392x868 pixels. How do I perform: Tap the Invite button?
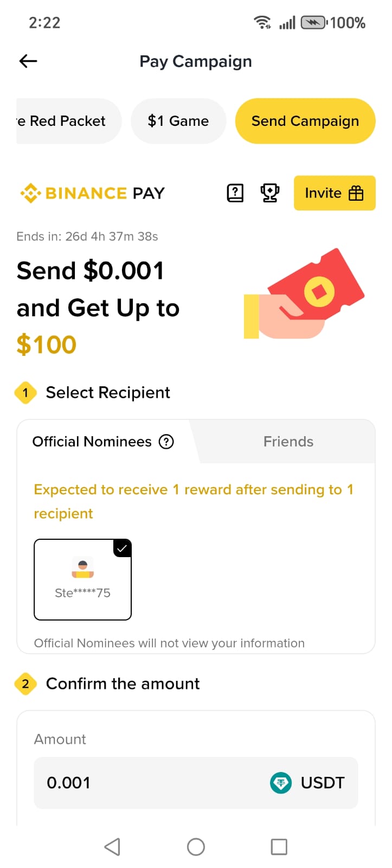pyautogui.click(x=334, y=193)
